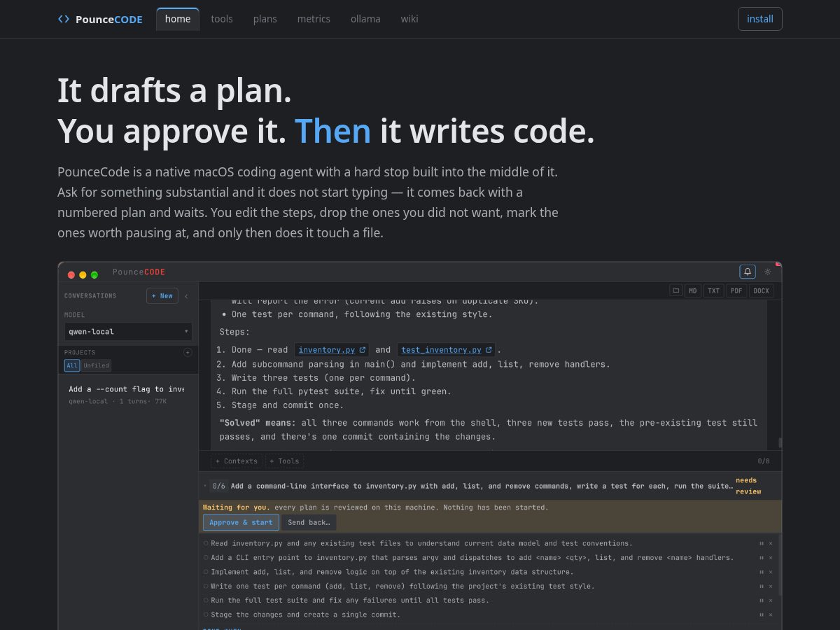Collapse the plan with the 0/6 expander arrow
This screenshot has height=630, width=840.
tap(204, 486)
